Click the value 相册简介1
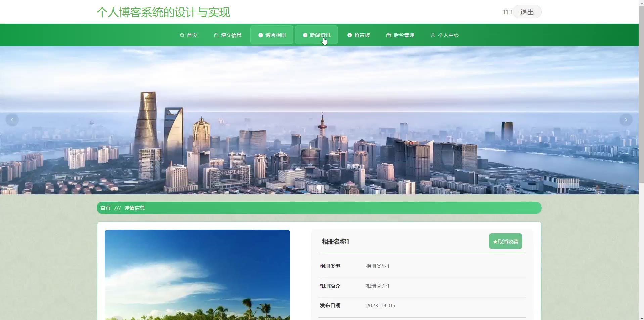 pos(378,286)
